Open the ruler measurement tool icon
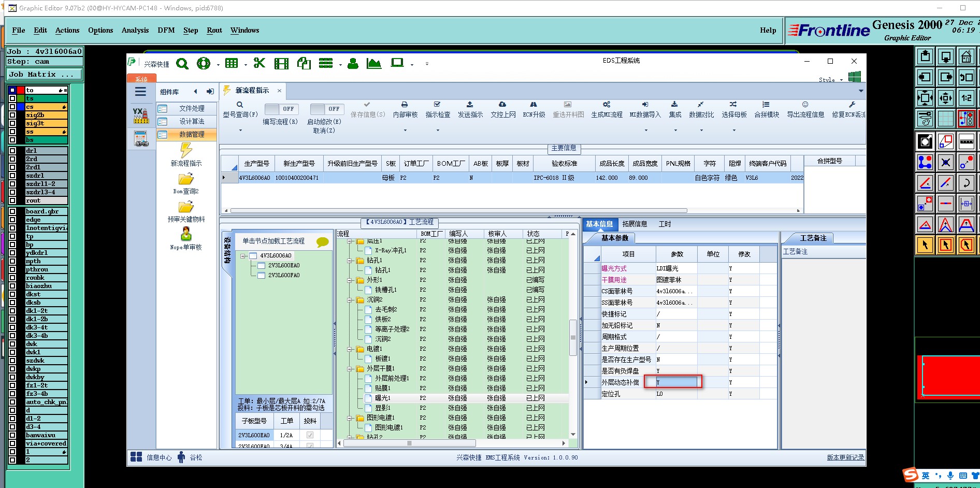This screenshot has width=980, height=488. point(966,141)
